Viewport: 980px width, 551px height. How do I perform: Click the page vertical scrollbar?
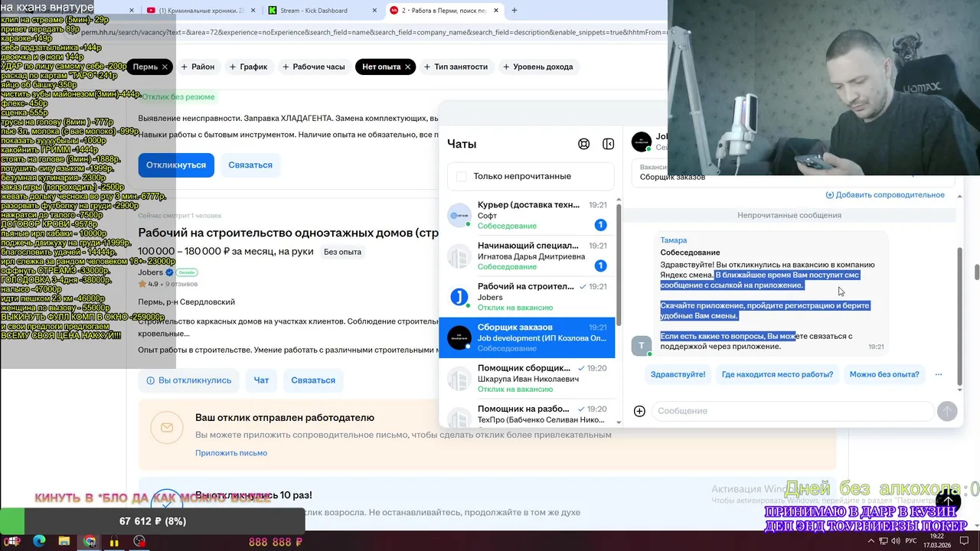pos(976,272)
